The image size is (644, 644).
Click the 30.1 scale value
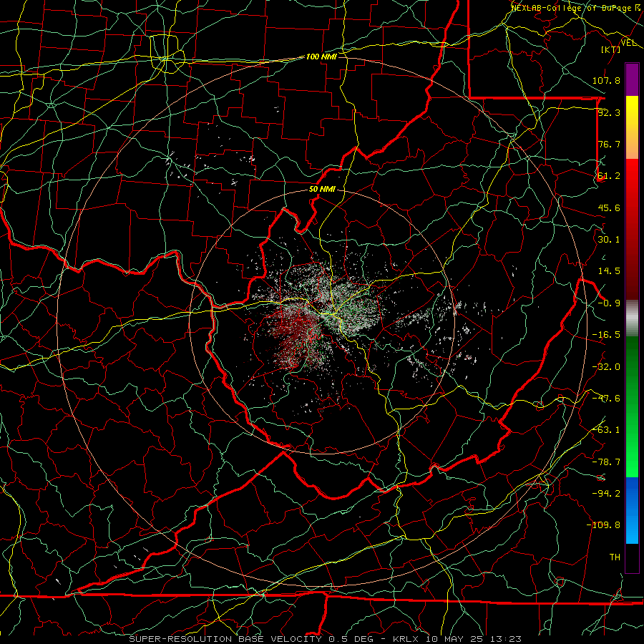tap(609, 240)
